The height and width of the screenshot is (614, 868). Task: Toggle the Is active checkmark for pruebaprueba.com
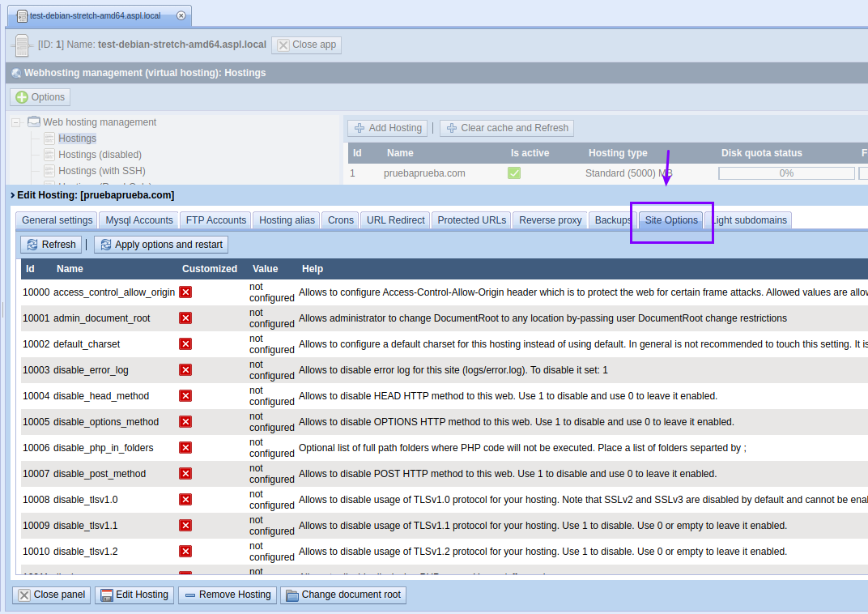point(514,173)
